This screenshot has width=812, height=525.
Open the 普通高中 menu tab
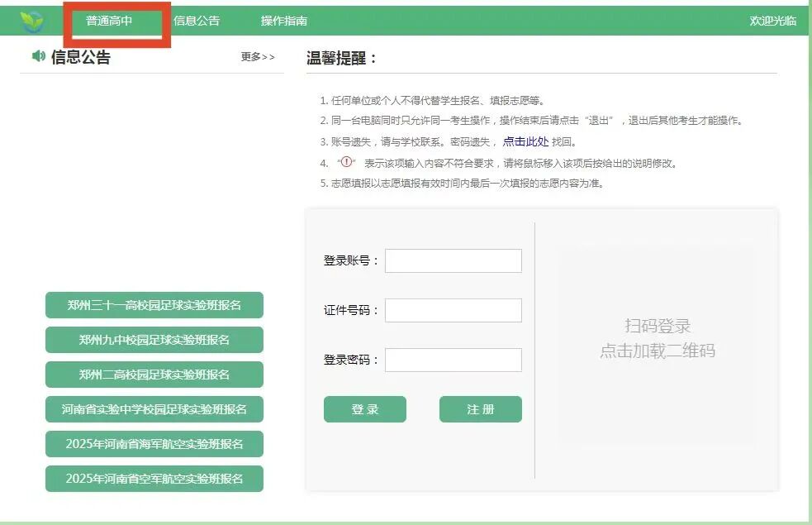coord(109,21)
